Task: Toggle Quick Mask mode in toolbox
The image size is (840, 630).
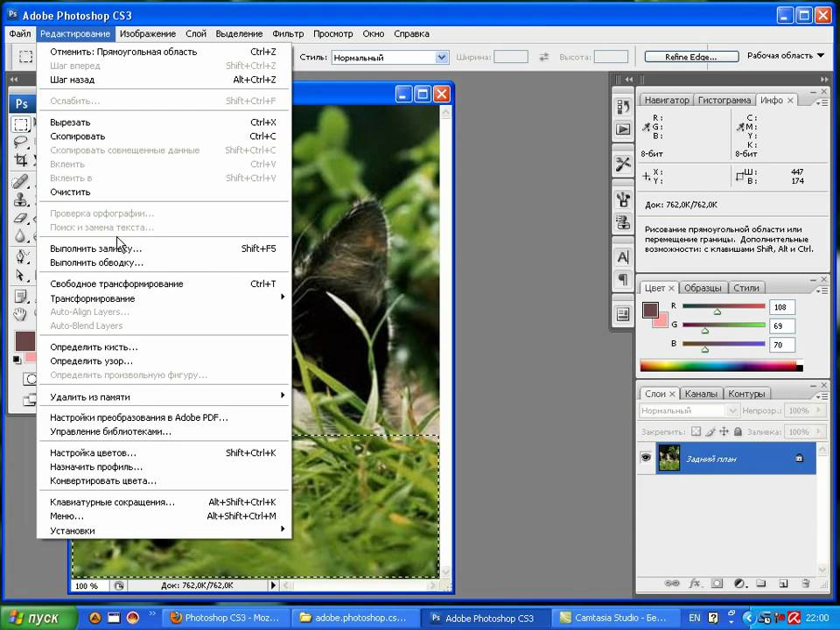Action: (x=31, y=379)
